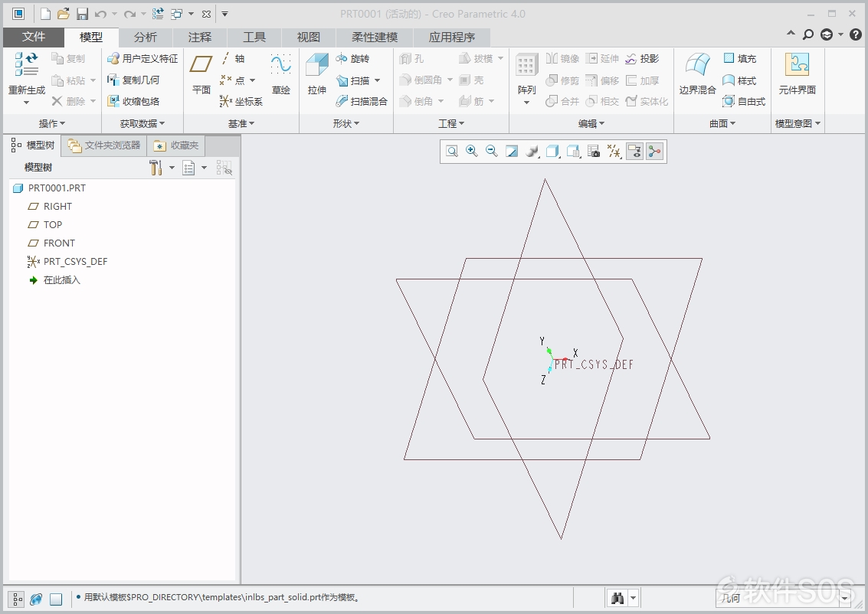Viewport: 868px width, 614px height.
Task: Switch to the 视图 tab
Action: [308, 37]
